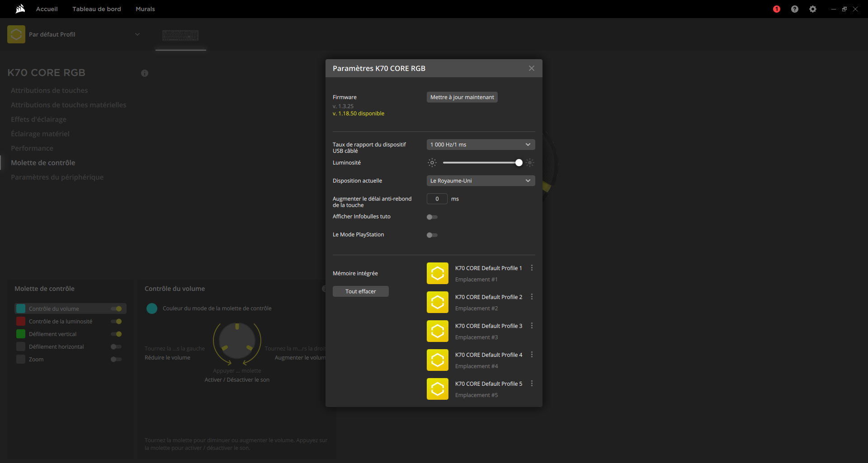Click the high brightness sun icon
Image resolution: width=868 pixels, height=463 pixels.
tap(530, 163)
